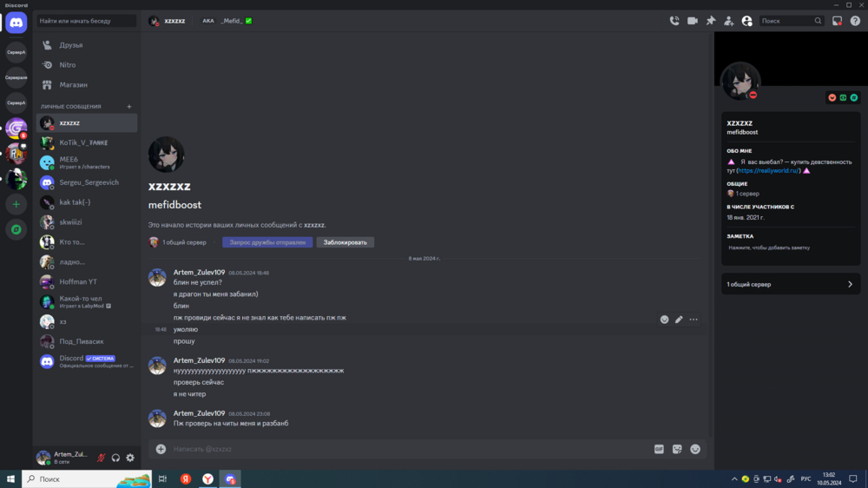Select the xzxzxz conversation in list
Image resolution: width=868 pixels, height=488 pixels.
(86, 123)
